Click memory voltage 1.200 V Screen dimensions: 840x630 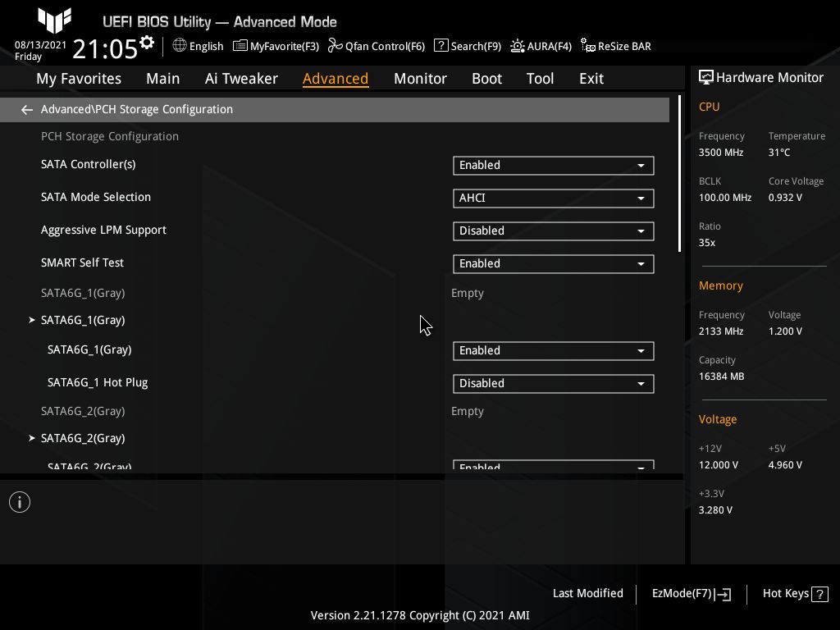point(785,331)
